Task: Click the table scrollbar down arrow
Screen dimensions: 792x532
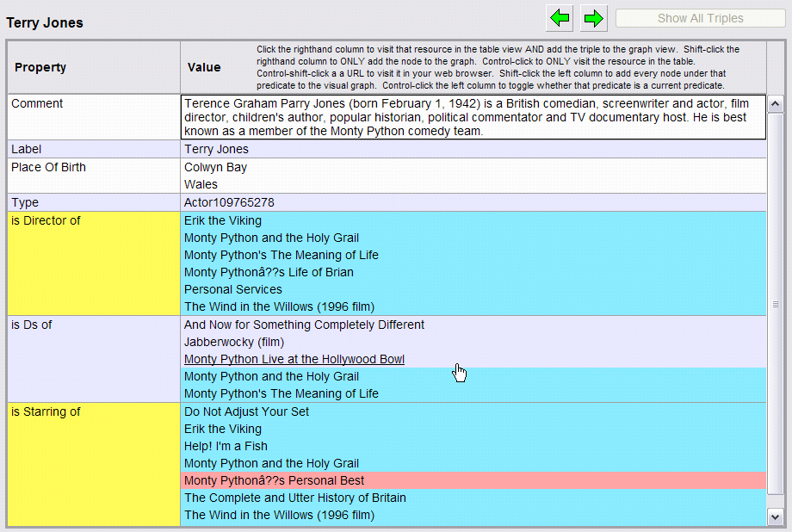Action: tap(775, 517)
